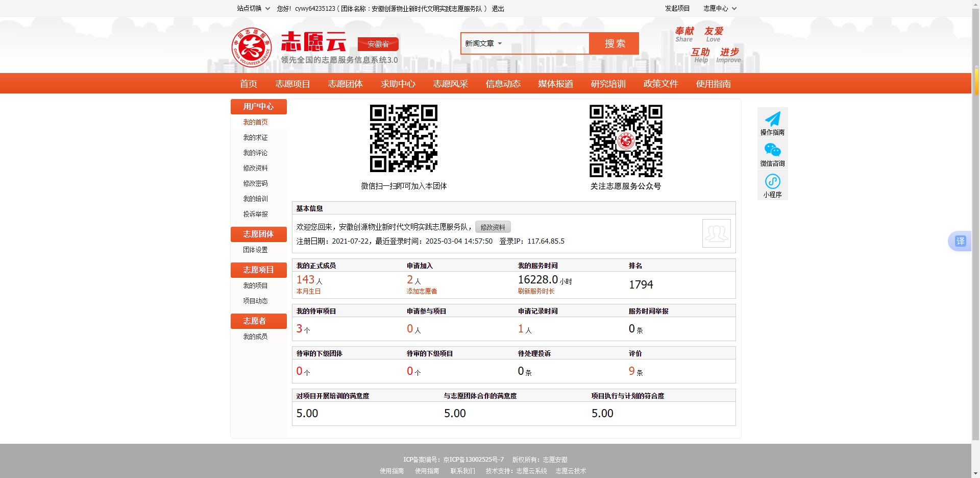
Task: Click the 志愿团体 sidebar section header
Action: pos(258,234)
